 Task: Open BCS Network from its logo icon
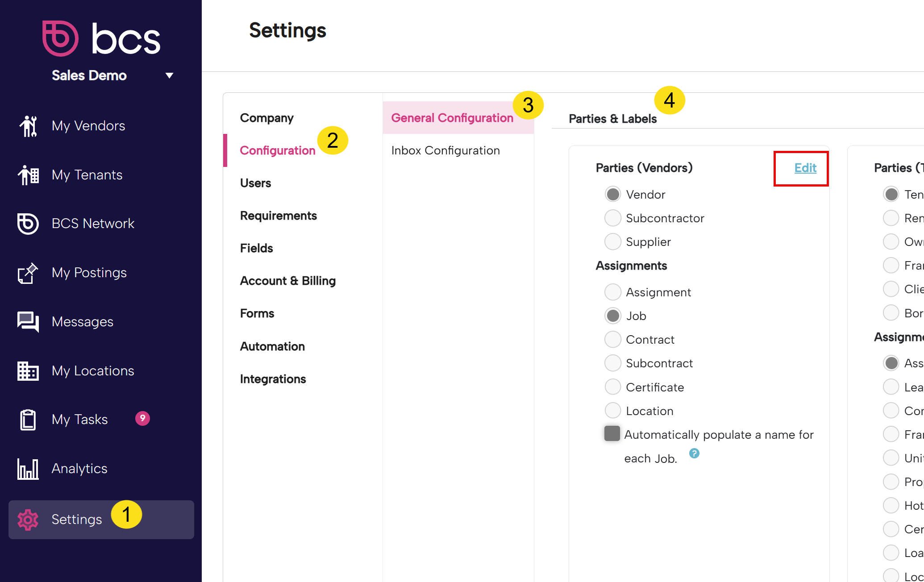click(x=28, y=224)
